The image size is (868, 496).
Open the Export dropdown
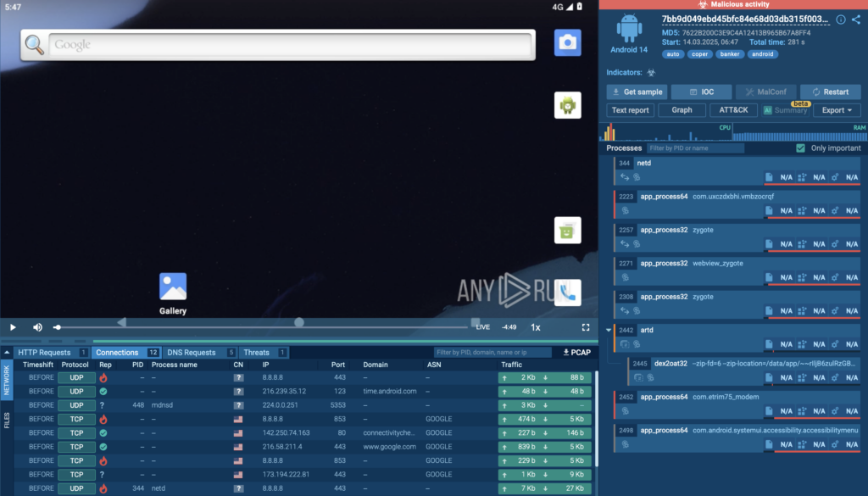(836, 109)
